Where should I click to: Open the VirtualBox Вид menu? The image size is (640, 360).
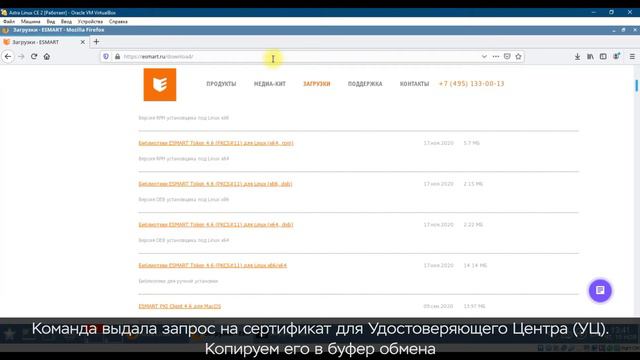click(x=51, y=22)
